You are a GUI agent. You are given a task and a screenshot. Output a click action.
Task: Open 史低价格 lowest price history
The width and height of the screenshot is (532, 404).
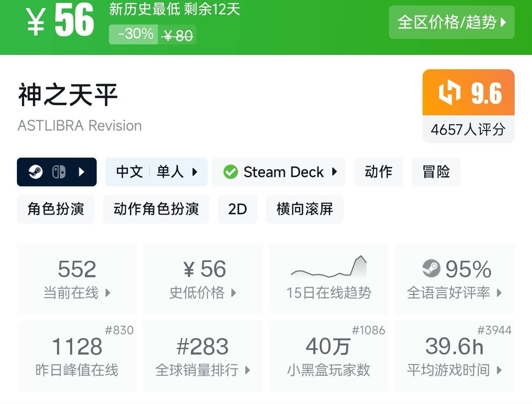(203, 278)
